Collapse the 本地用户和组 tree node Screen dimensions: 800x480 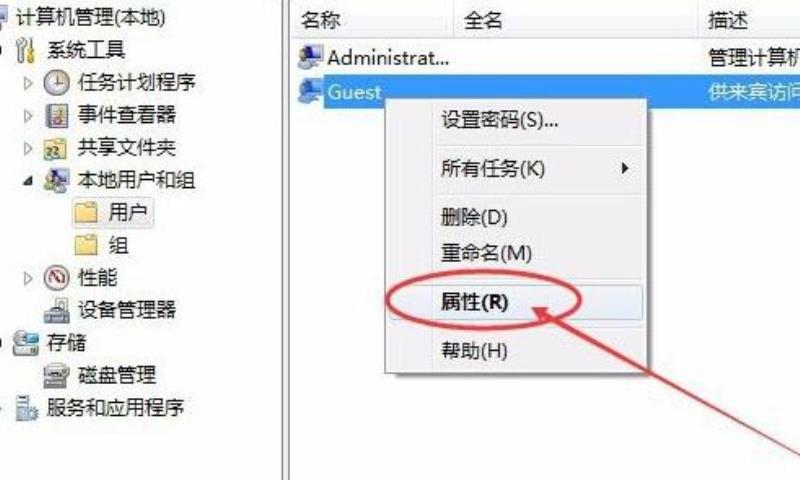[x=28, y=181]
